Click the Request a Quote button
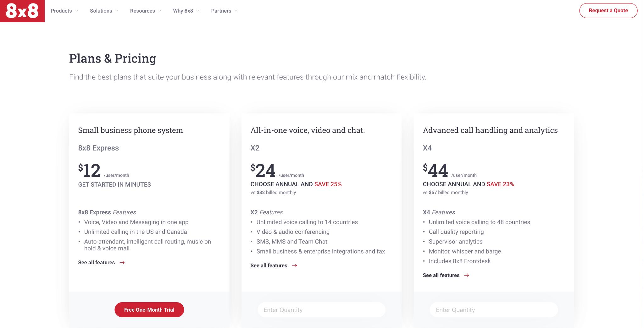The width and height of the screenshot is (644, 328). point(608,11)
